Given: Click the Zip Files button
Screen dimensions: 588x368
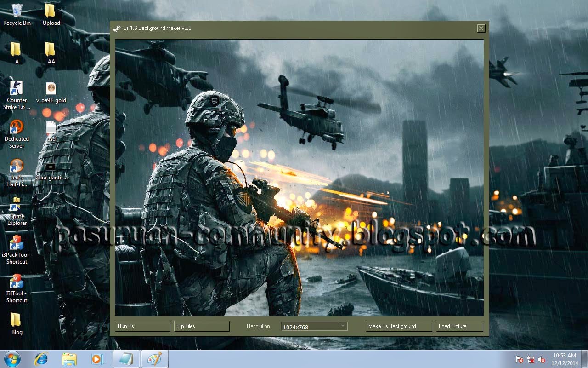Looking at the screenshot, I should point(202,326).
